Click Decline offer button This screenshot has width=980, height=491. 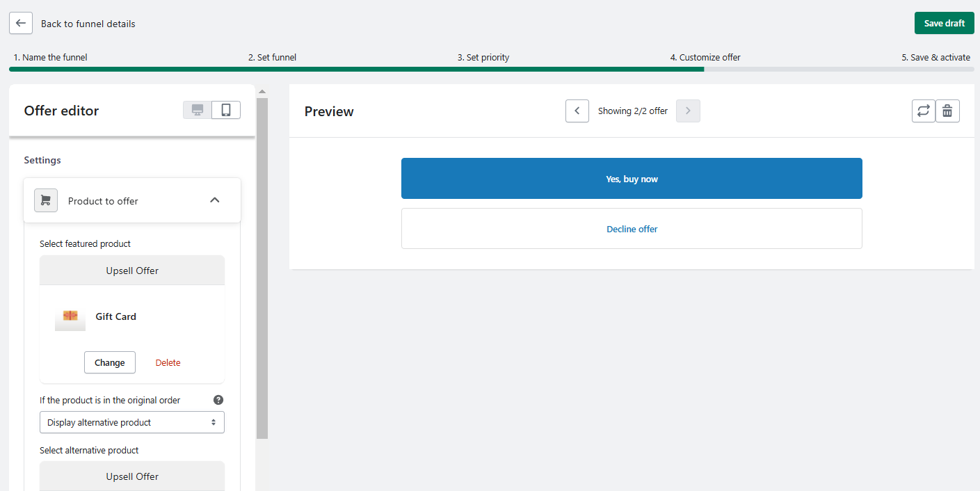point(632,229)
